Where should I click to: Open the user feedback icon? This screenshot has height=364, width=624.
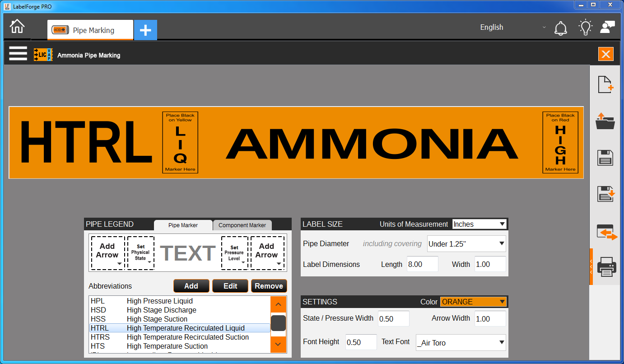click(x=607, y=27)
